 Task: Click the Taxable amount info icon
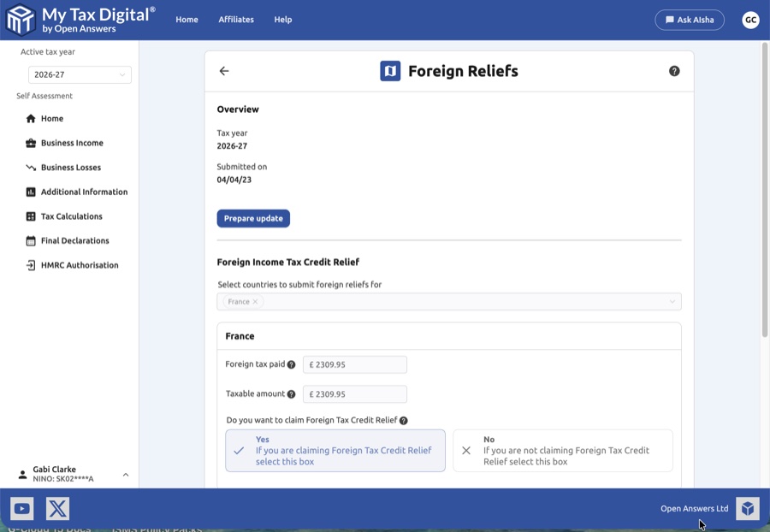click(291, 394)
